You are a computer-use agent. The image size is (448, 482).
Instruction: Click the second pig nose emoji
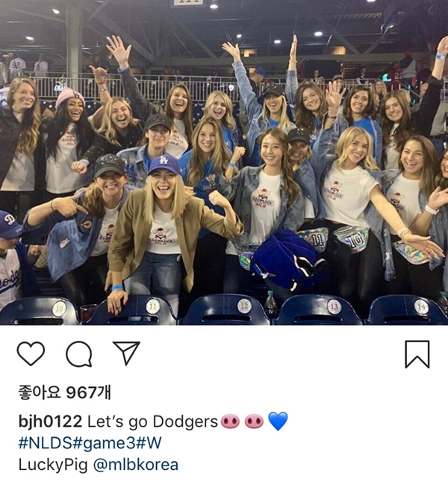(254, 421)
